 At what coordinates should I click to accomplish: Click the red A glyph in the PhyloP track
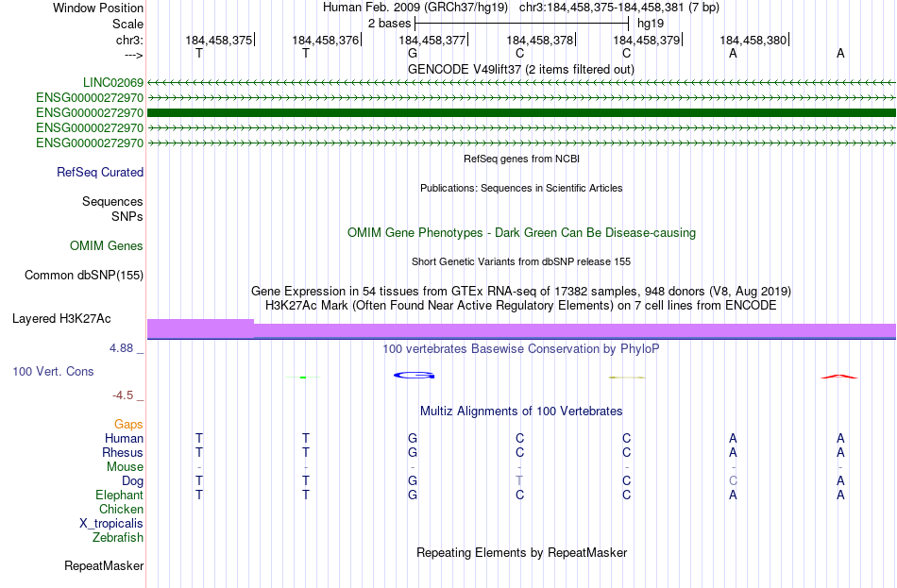tap(839, 377)
